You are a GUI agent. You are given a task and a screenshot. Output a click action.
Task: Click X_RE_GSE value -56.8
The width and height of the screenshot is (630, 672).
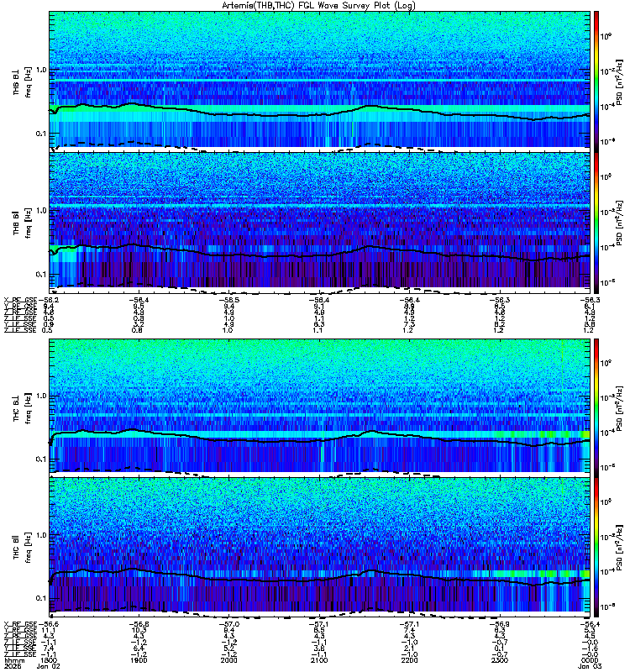[139, 624]
